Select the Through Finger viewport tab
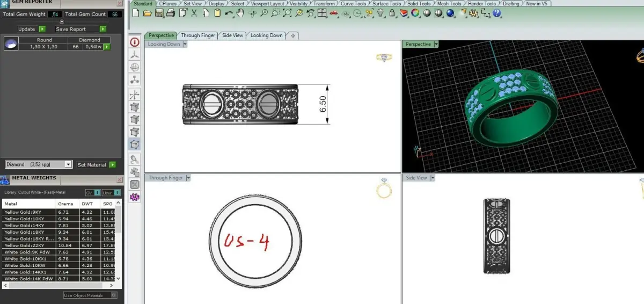Image resolution: width=644 pixels, height=304 pixels. [198, 35]
